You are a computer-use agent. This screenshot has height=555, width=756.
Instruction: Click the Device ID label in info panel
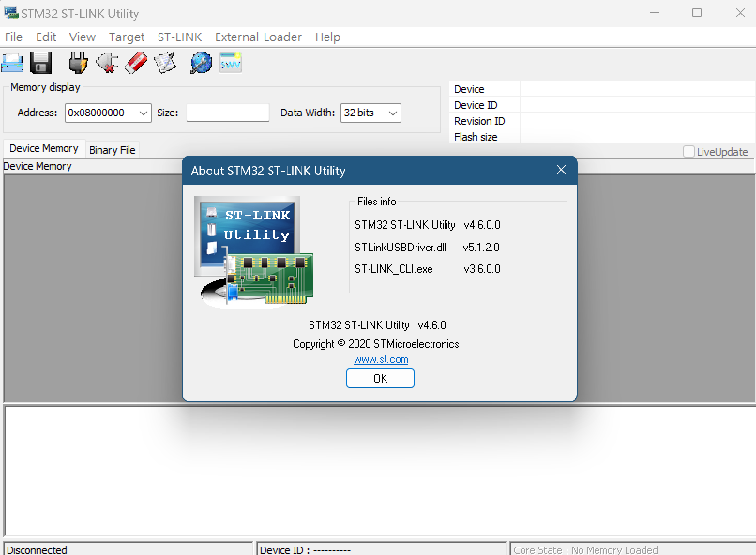click(x=476, y=105)
